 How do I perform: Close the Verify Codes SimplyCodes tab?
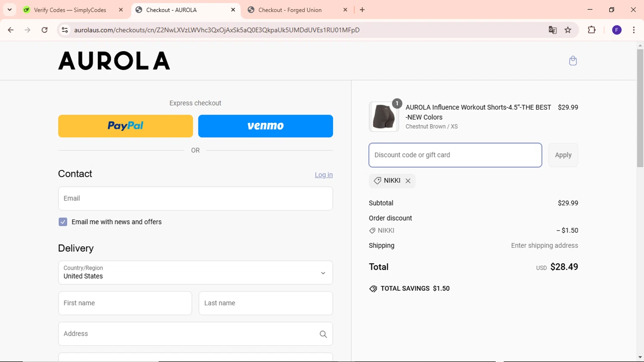pyautogui.click(x=121, y=10)
